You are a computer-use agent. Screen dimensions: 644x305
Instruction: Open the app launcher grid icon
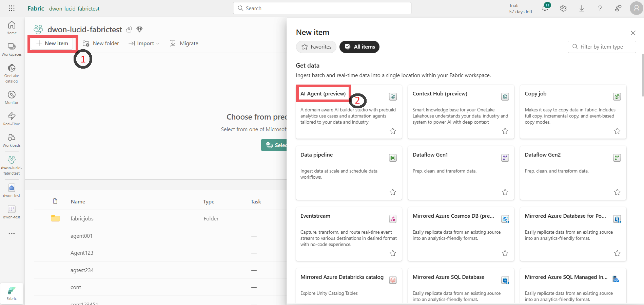click(x=12, y=8)
